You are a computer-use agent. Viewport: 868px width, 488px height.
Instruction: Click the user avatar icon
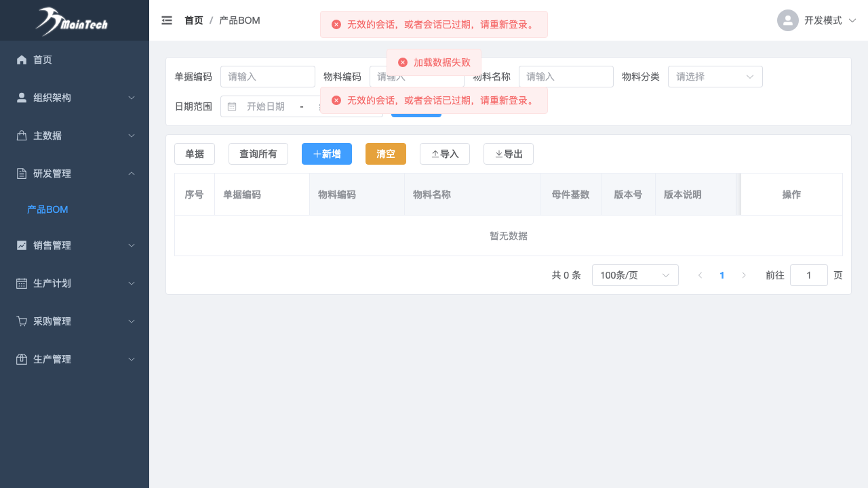pos(788,20)
